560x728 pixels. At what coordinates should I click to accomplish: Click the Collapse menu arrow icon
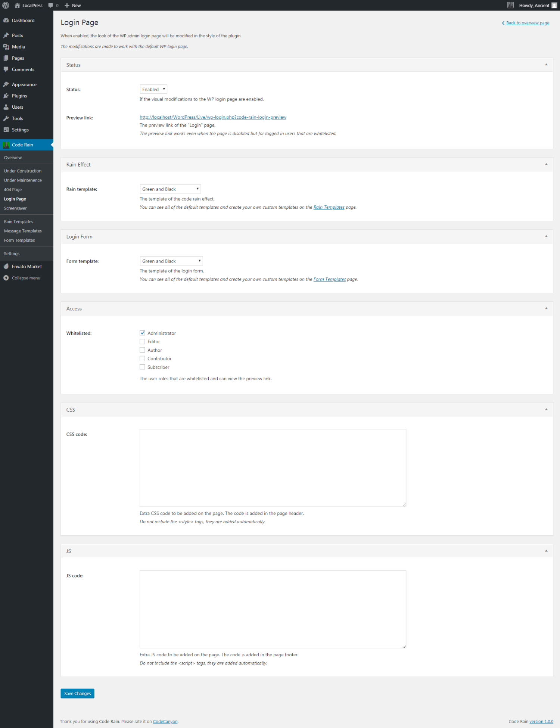click(x=6, y=278)
